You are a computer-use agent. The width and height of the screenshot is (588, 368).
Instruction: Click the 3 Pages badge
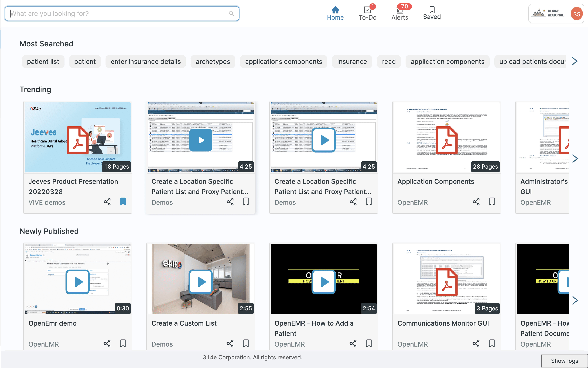487,308
